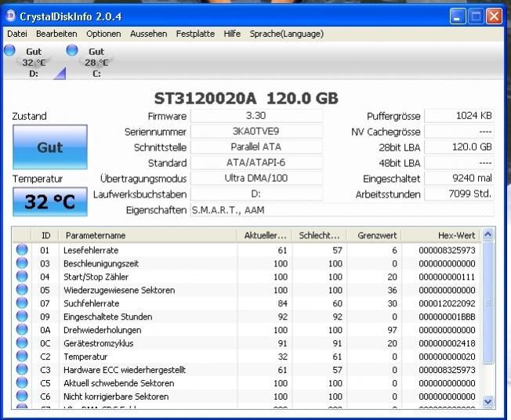Click status icon for Lesefehlerrate row
The width and height of the screenshot is (511, 420).
(22, 250)
